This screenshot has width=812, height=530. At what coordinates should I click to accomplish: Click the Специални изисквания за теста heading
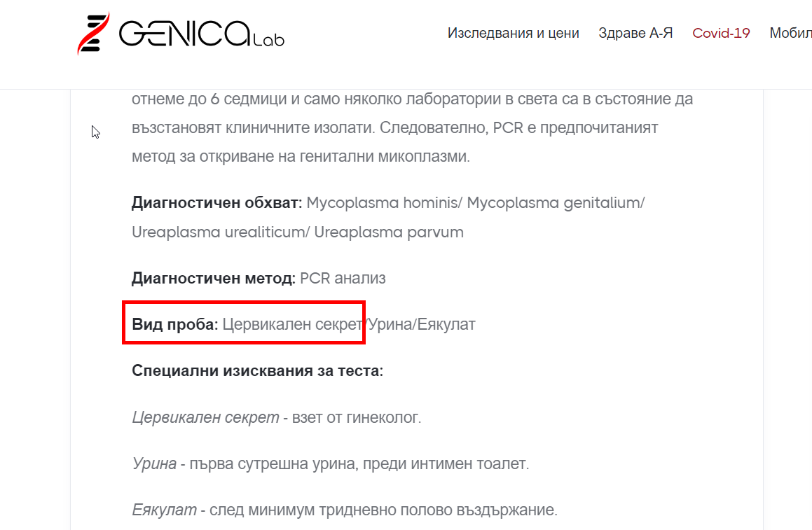[x=257, y=370]
